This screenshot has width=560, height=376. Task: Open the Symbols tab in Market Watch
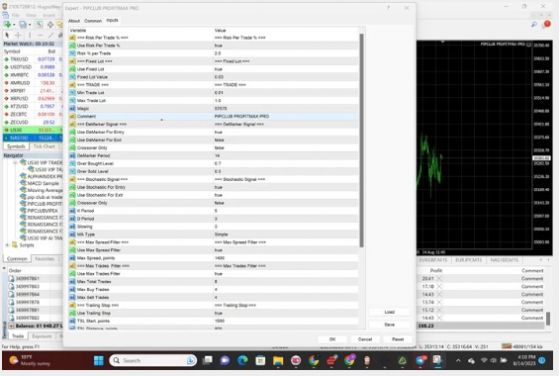[x=16, y=146]
